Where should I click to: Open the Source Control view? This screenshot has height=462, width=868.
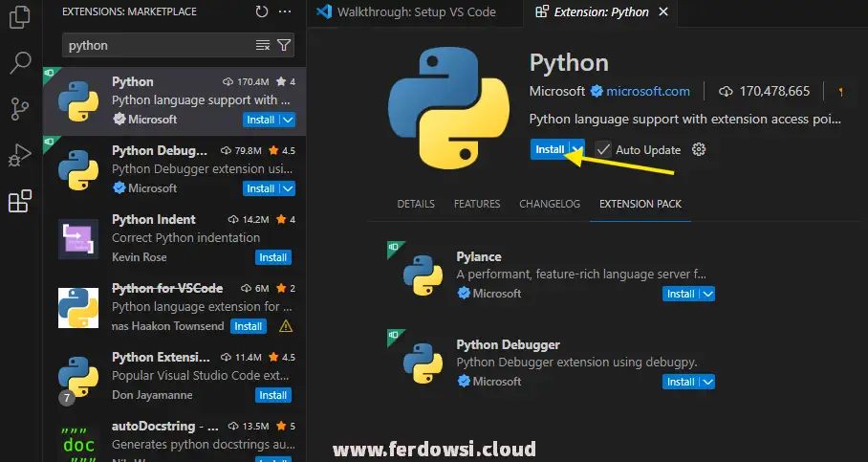pos(20,109)
